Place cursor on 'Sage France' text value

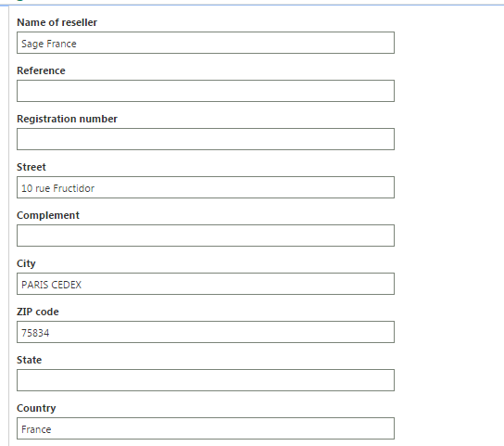click(x=49, y=44)
